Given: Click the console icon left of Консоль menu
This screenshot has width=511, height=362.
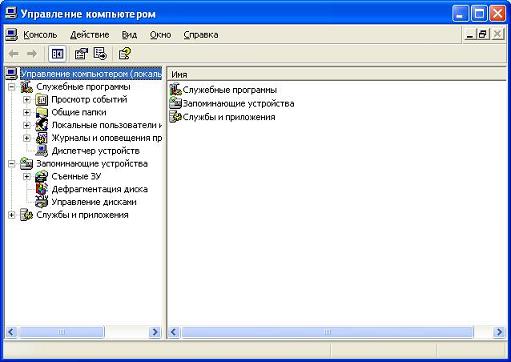Looking at the screenshot, I should 11,35.
